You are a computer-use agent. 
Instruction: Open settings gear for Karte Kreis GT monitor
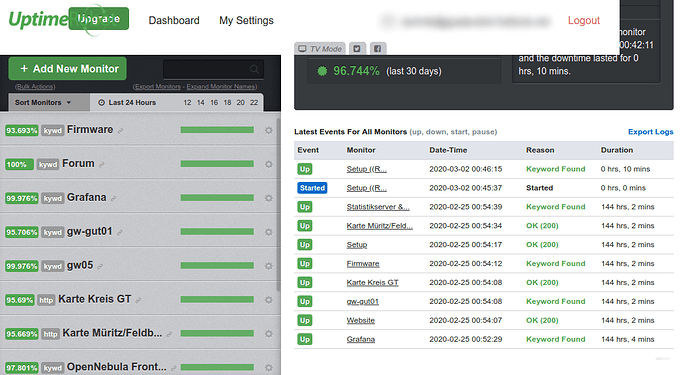[268, 300]
